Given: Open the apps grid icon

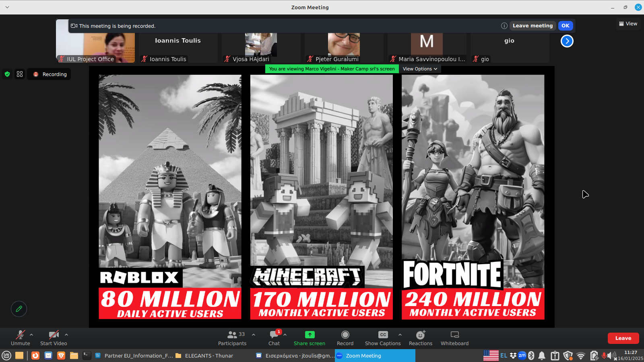Looking at the screenshot, I should (x=20, y=74).
